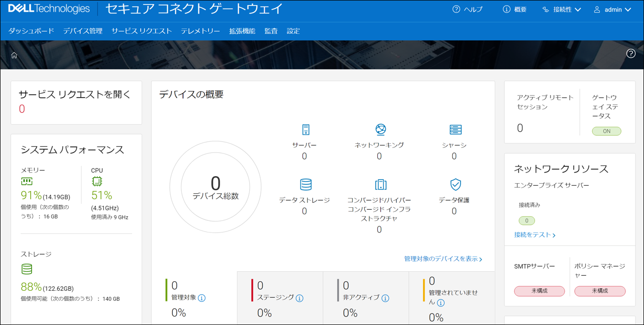Click info icon next to 管理されていません
Screen dimensions: 644x325
coord(441,303)
